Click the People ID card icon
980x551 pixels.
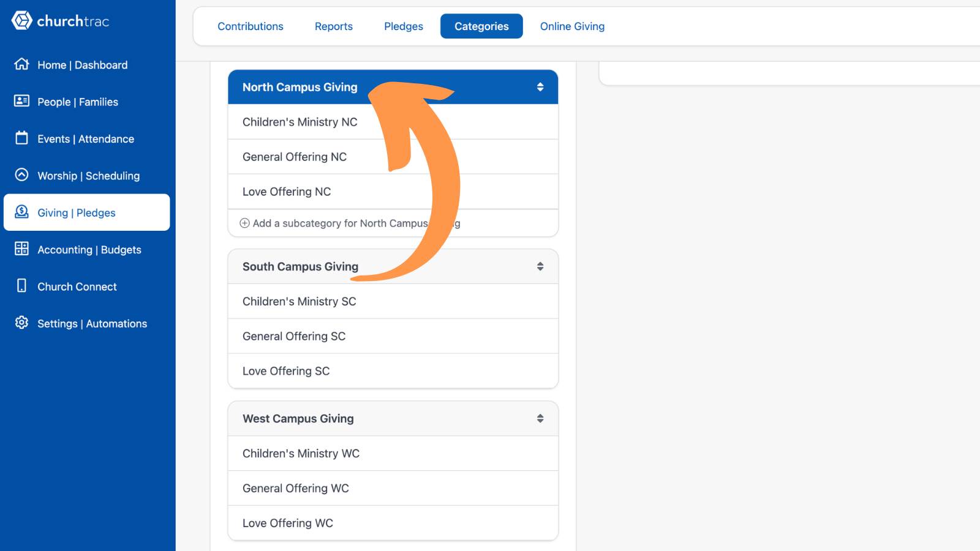click(21, 100)
